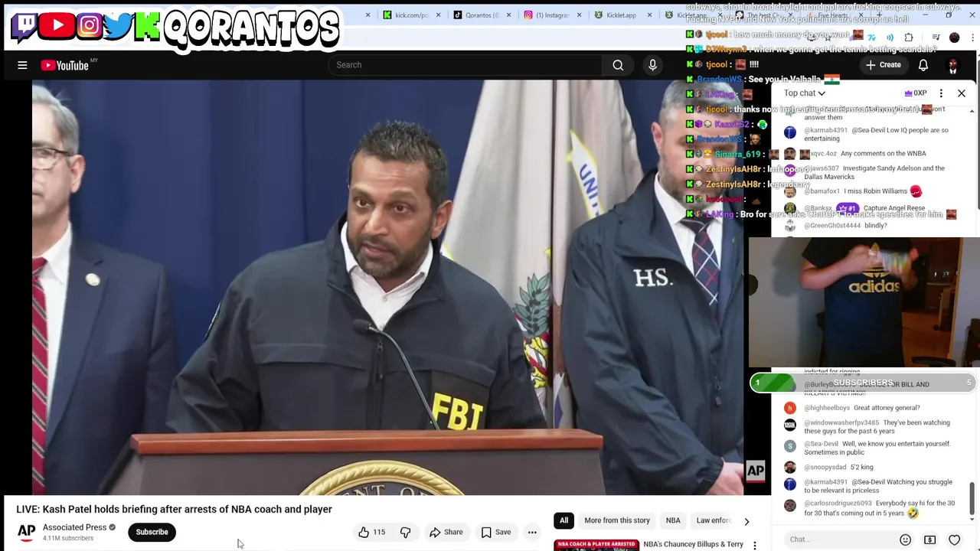Screen dimensions: 980x551
Task: Show more filter chips with right arrow
Action: 746,521
